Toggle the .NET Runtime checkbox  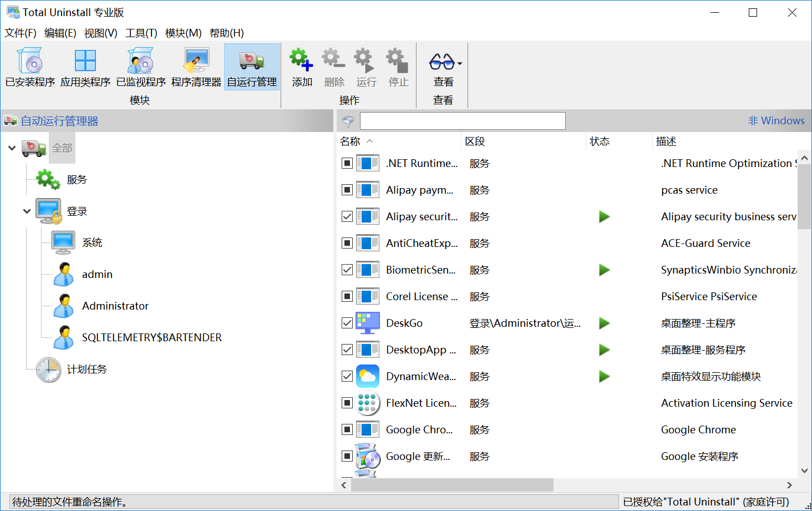click(x=347, y=163)
